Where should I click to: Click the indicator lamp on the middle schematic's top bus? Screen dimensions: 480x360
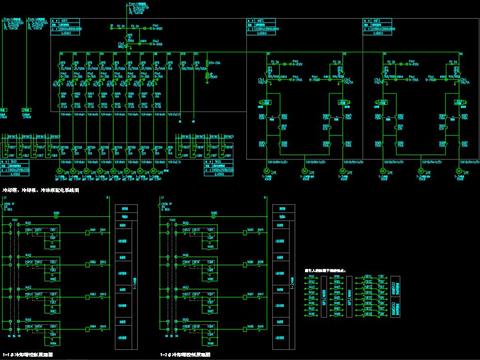(x=214, y=216)
